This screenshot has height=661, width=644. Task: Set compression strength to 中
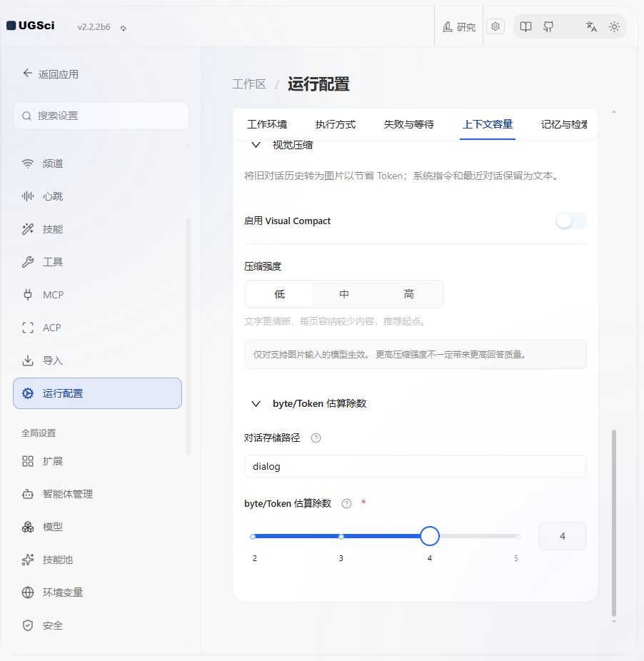coord(344,294)
